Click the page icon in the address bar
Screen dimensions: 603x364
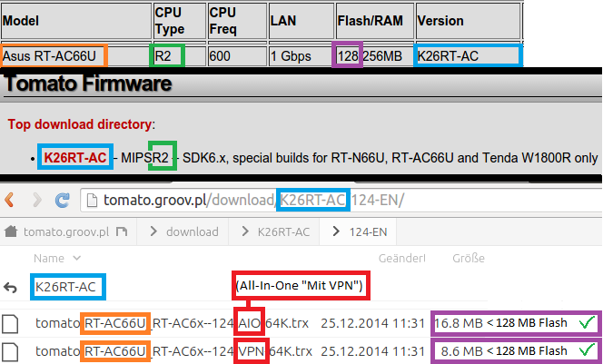coord(92,201)
